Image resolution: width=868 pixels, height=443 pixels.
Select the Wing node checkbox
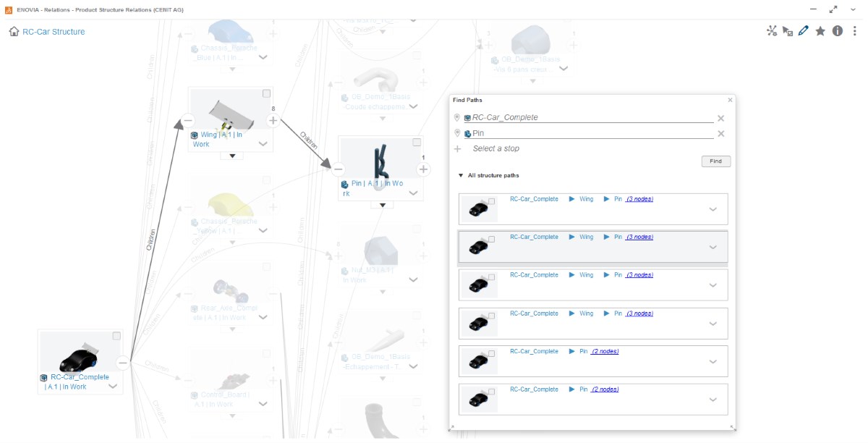[x=267, y=93]
